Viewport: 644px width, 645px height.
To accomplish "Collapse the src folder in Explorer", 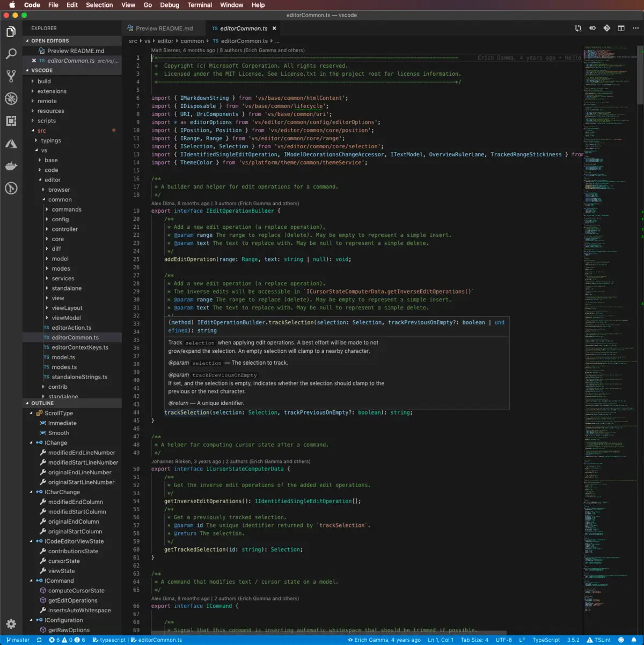I will 72,131.
